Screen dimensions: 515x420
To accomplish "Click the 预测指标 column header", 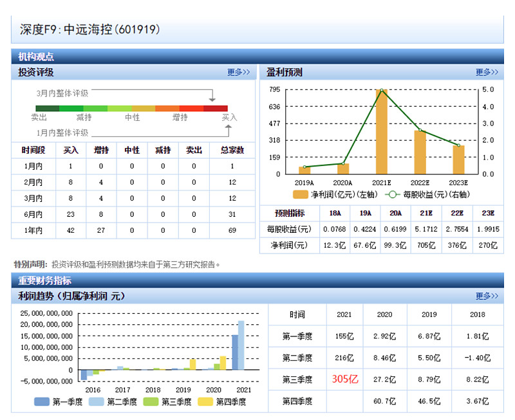I will [x=289, y=214].
